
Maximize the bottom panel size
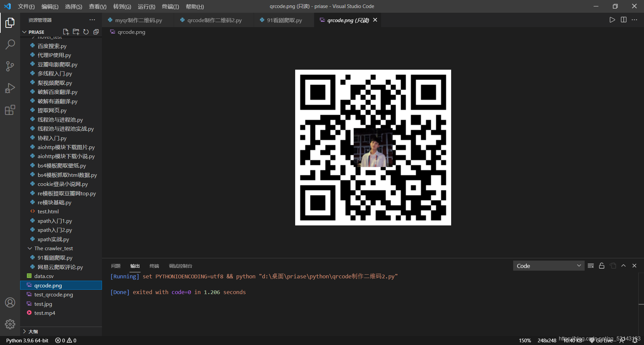click(x=624, y=266)
